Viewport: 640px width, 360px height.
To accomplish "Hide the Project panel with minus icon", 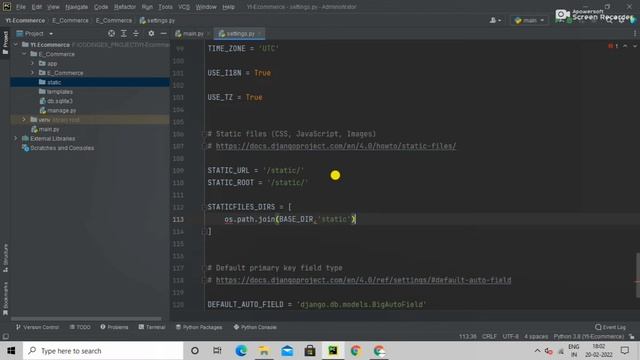I will [163, 33].
